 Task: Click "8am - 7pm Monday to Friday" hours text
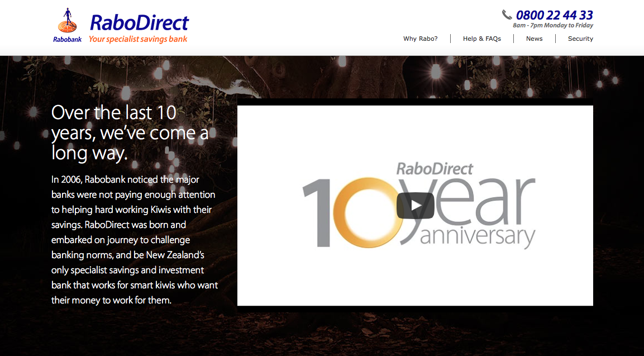point(553,26)
